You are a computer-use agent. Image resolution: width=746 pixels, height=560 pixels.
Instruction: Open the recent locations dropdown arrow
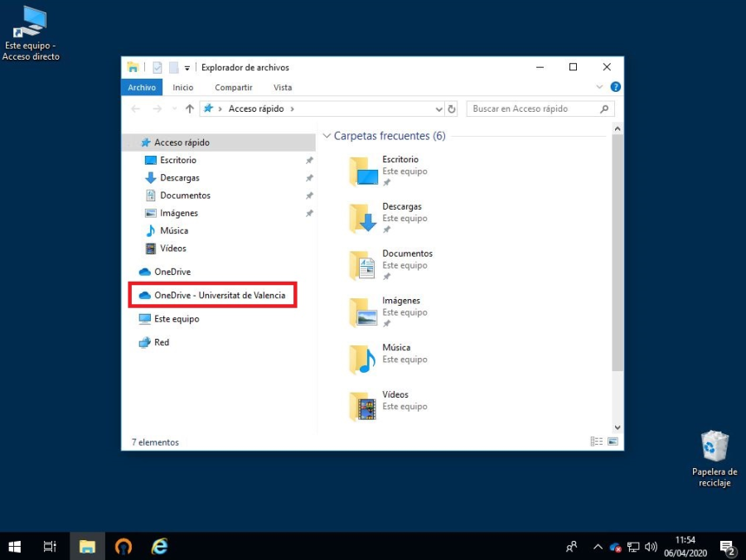point(175,109)
